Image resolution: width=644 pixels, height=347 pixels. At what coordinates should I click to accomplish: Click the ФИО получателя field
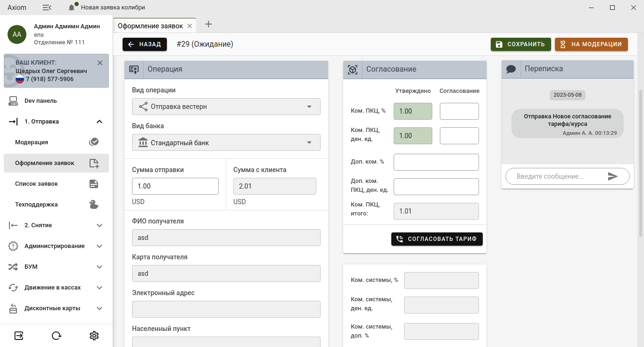(x=226, y=238)
